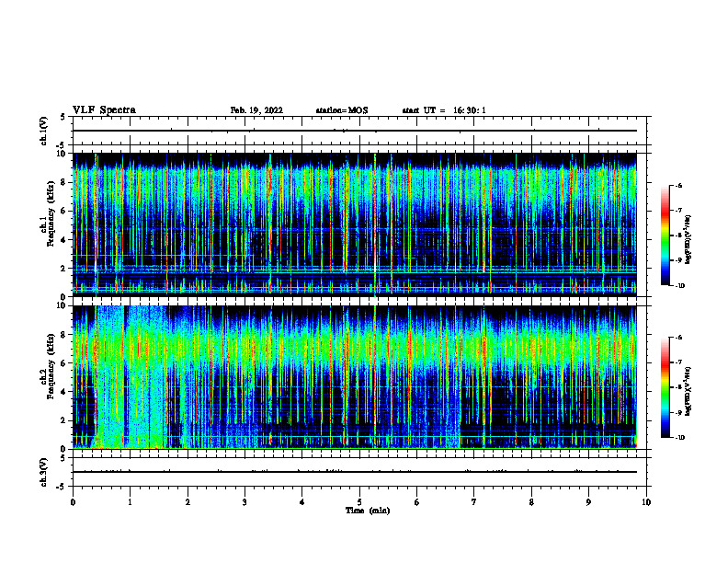Click the 'ch.3(V)' waveform axis label
Screen dimensions: 728x563
pyautogui.click(x=43, y=472)
